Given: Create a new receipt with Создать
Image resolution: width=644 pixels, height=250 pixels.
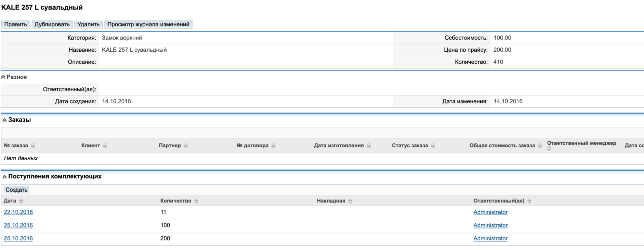Looking at the screenshot, I should [x=16, y=190].
